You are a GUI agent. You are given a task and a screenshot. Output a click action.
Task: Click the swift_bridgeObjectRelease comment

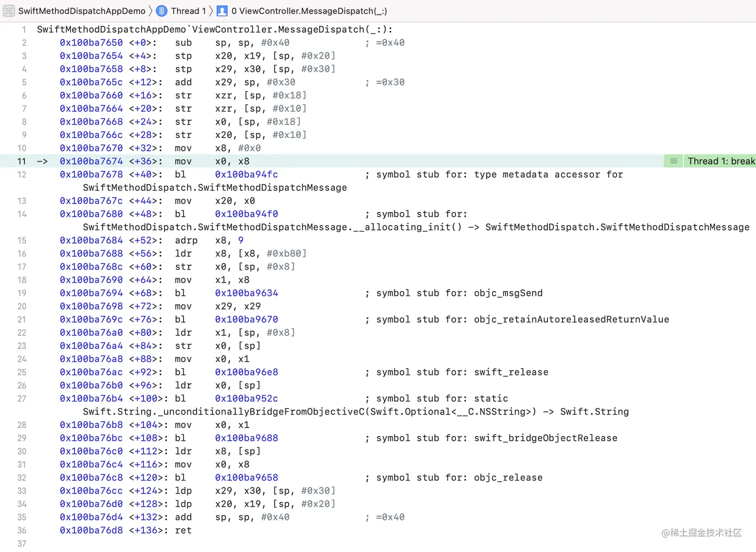point(491,438)
